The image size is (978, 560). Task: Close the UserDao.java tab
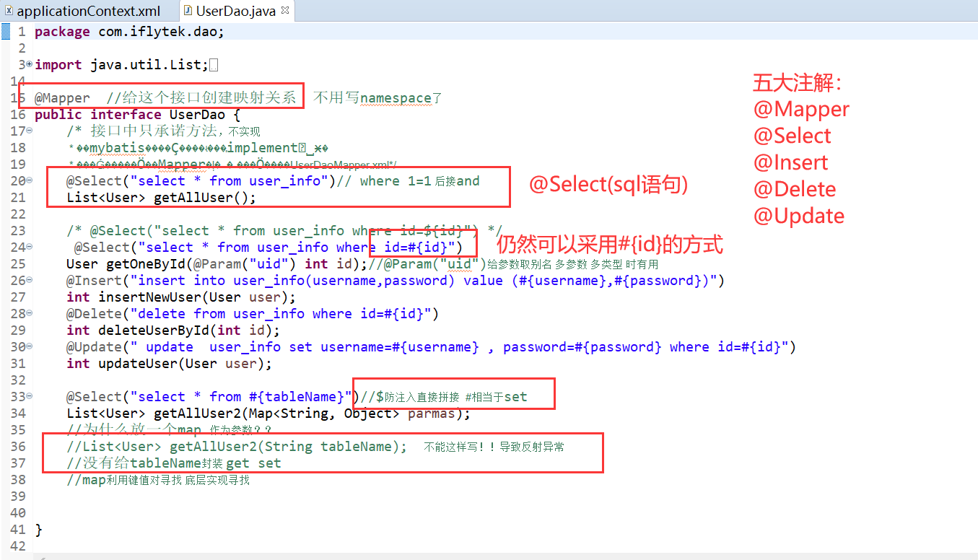pyautogui.click(x=284, y=10)
